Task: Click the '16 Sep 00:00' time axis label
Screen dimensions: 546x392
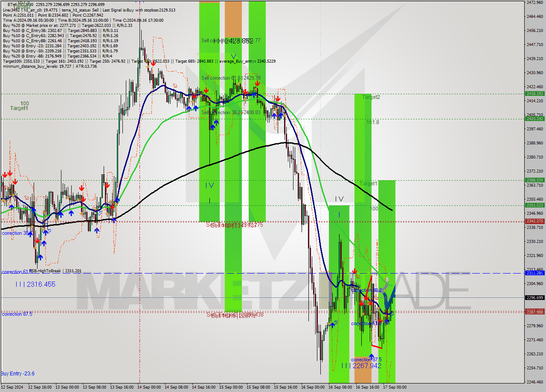Action: coord(313,387)
